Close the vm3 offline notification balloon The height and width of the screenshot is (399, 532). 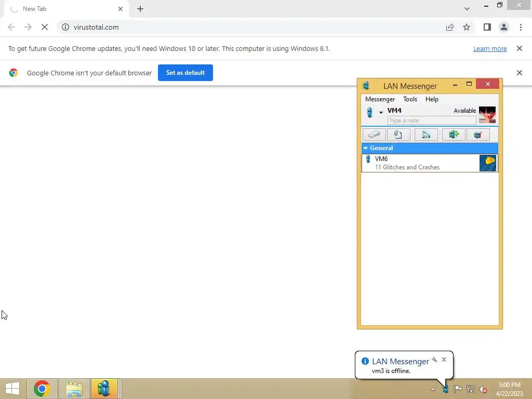[444, 360]
